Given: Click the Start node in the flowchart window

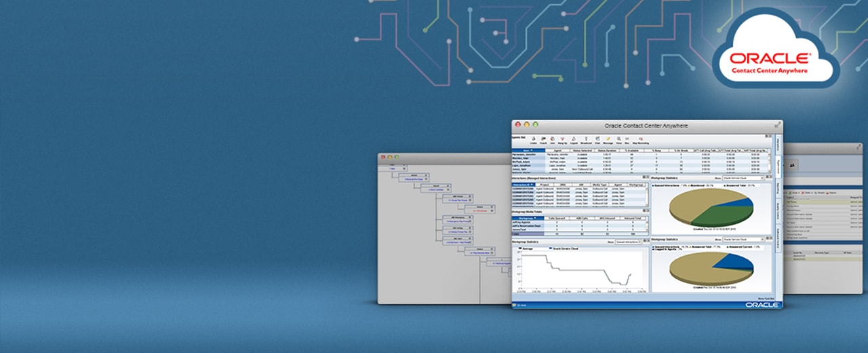Looking at the screenshot, I should [x=393, y=168].
